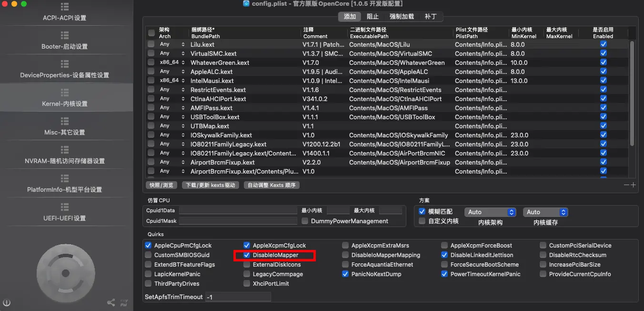Click the 快照/浏览 button

[161, 185]
